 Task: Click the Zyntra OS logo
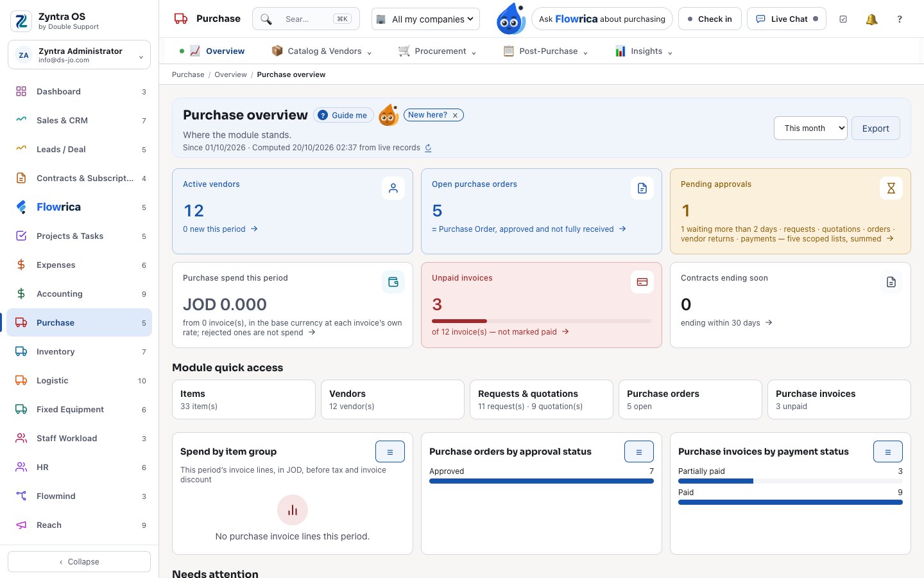coord(21,21)
